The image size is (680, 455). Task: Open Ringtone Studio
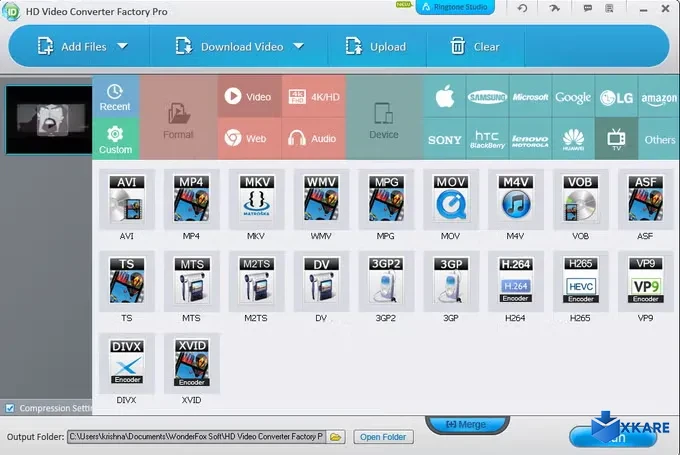(455, 7)
